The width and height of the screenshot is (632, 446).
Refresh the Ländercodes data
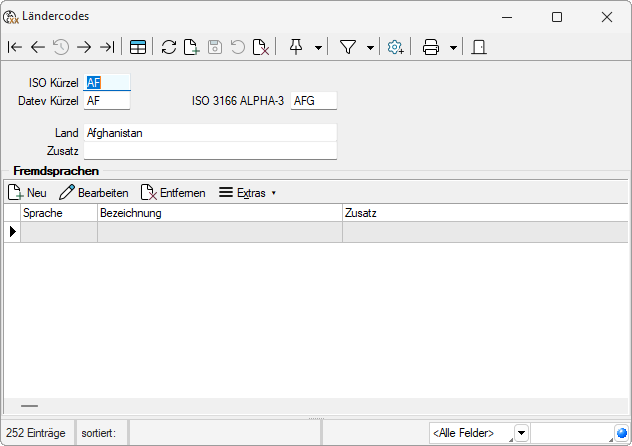[x=169, y=47]
